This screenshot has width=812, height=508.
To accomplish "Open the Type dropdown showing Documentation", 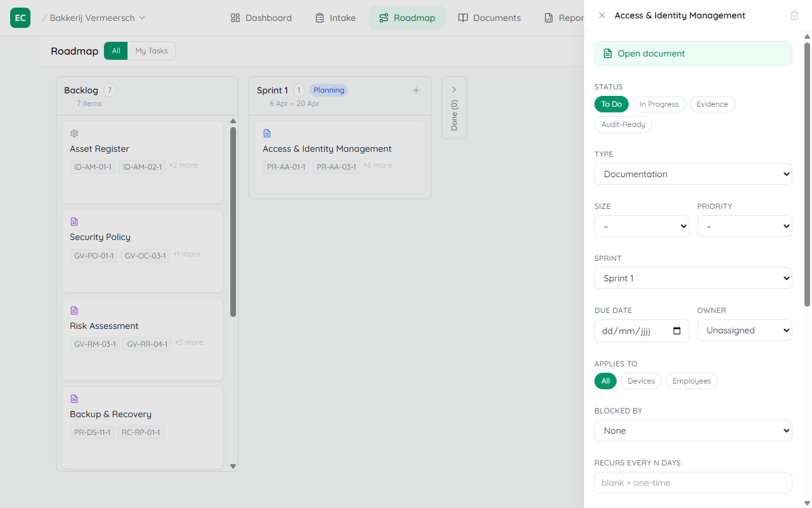I will point(693,174).
